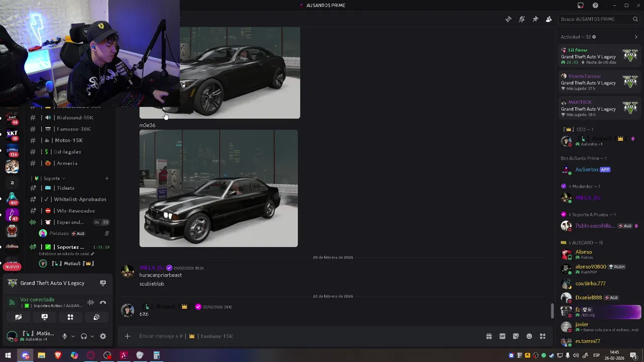This screenshot has height=362, width=644.
Task: Disconnect from voice channel
Action: [x=103, y=302]
